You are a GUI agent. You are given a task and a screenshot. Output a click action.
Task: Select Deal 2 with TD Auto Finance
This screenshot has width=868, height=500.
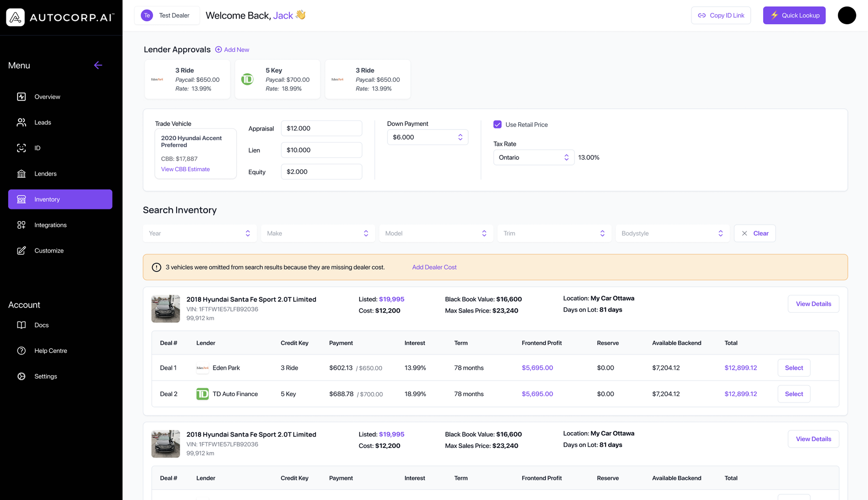pos(794,394)
